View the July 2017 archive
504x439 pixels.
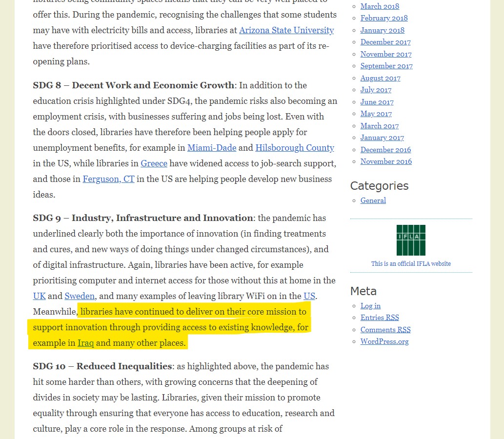376,90
